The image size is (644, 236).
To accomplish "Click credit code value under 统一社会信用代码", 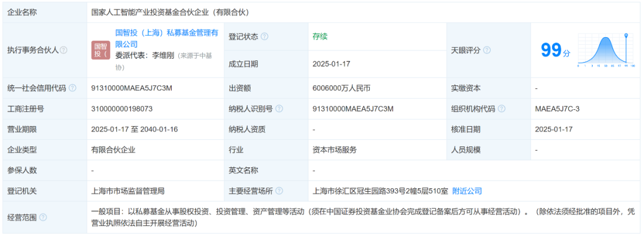I will [132, 88].
